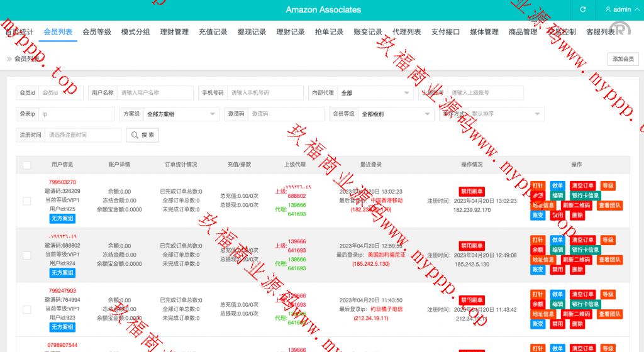Switch to the 充值记录 tab

[213, 32]
